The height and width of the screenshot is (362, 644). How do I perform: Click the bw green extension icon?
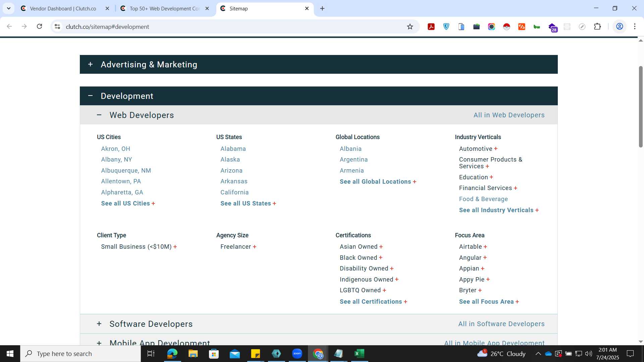tap(537, 26)
